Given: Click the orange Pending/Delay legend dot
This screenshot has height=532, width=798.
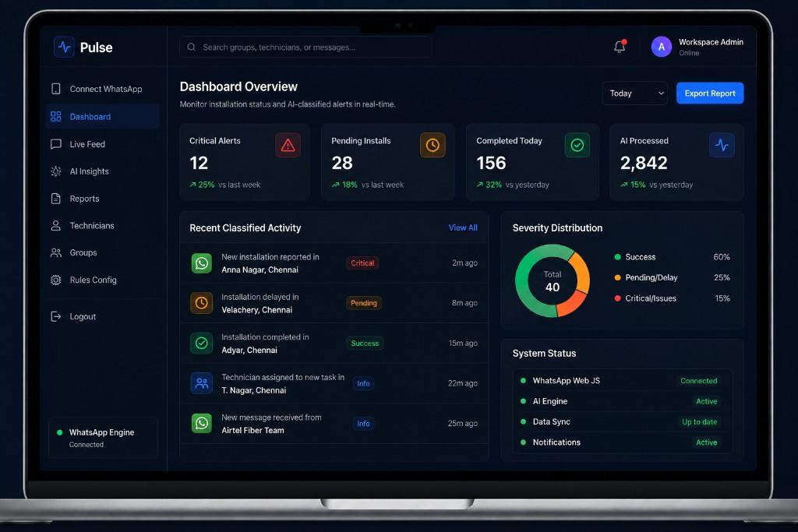Looking at the screenshot, I should [617, 278].
